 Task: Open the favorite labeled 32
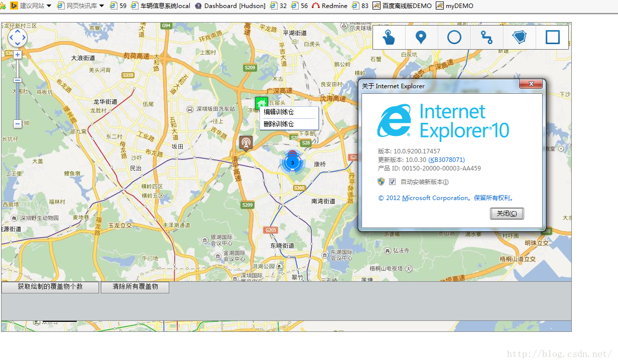[x=278, y=6]
